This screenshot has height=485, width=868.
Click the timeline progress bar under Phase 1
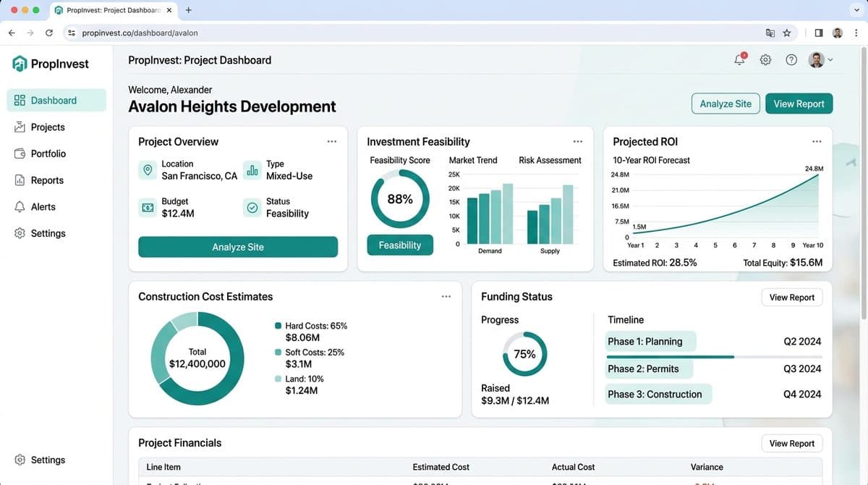714,357
